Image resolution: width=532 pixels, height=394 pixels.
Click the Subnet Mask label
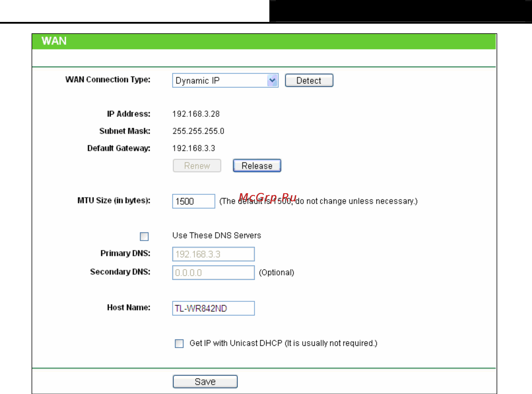125,131
